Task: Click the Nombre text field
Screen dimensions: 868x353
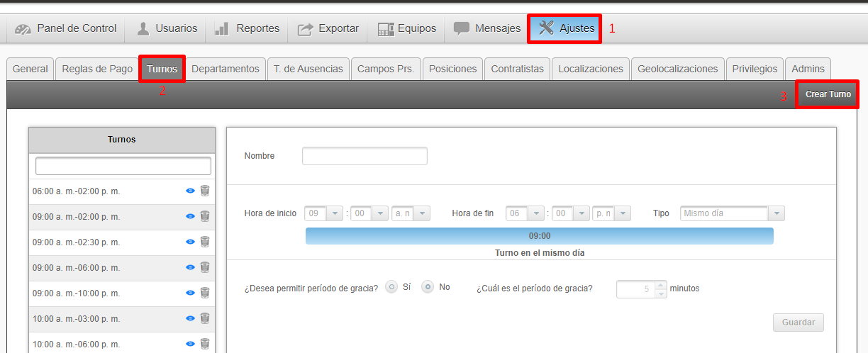Action: 365,156
